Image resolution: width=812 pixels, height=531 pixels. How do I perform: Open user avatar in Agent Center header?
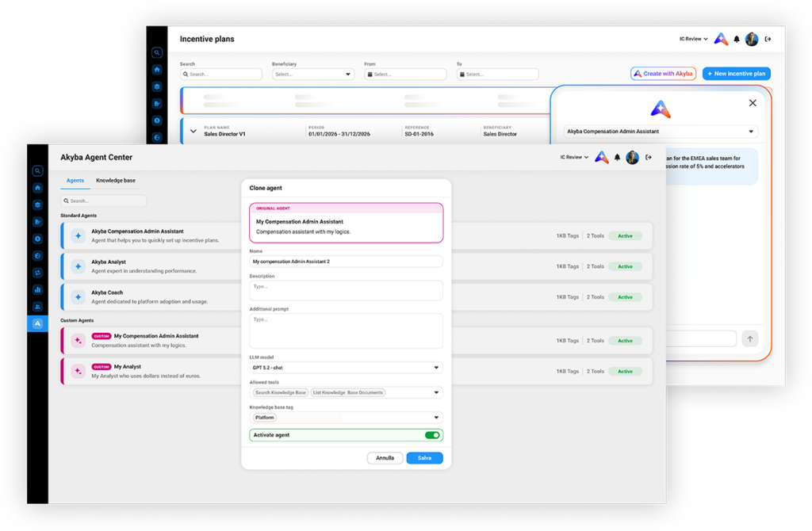632,158
